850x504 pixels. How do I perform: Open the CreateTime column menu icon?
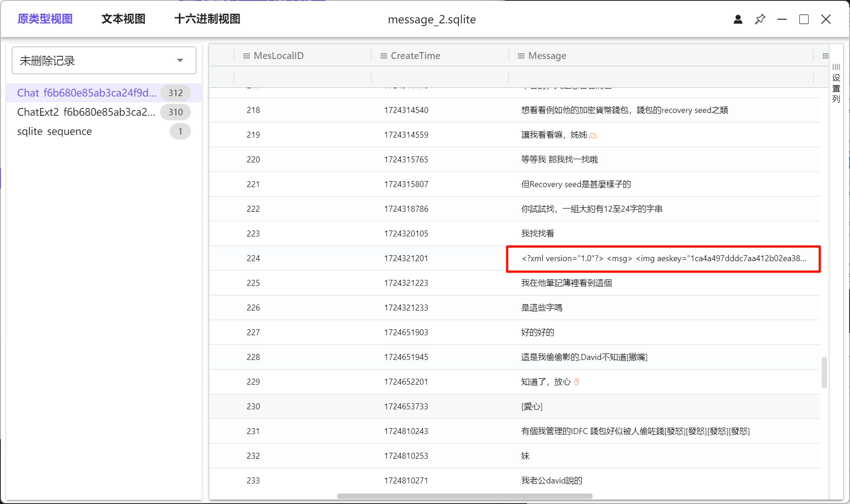point(384,56)
